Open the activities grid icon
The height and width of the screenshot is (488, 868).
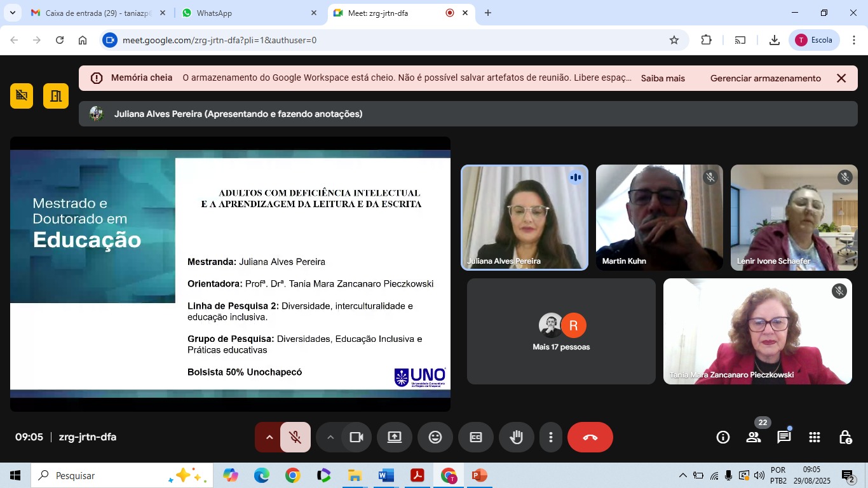(x=814, y=437)
